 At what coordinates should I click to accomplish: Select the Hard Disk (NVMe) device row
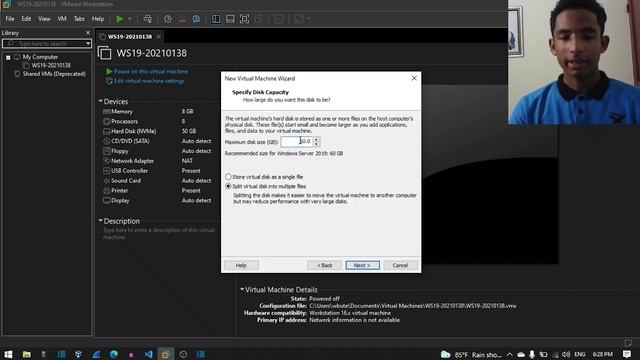(x=158, y=131)
